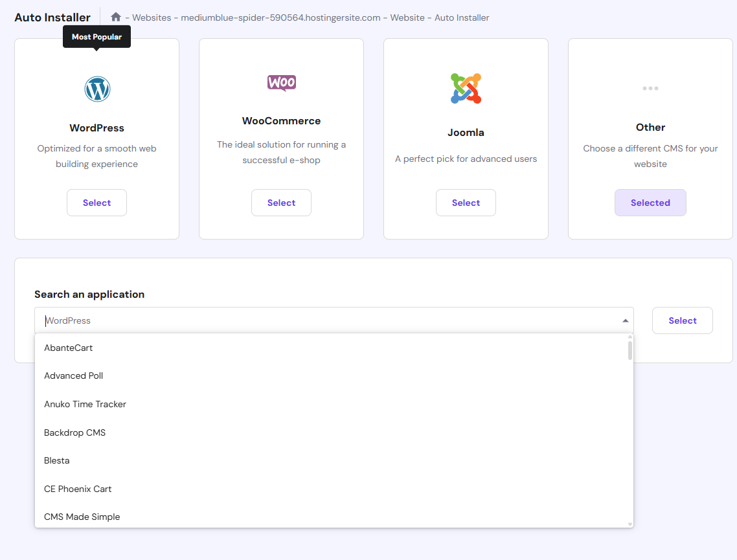Open Websites breadcrumb link
737x560 pixels.
point(152,18)
